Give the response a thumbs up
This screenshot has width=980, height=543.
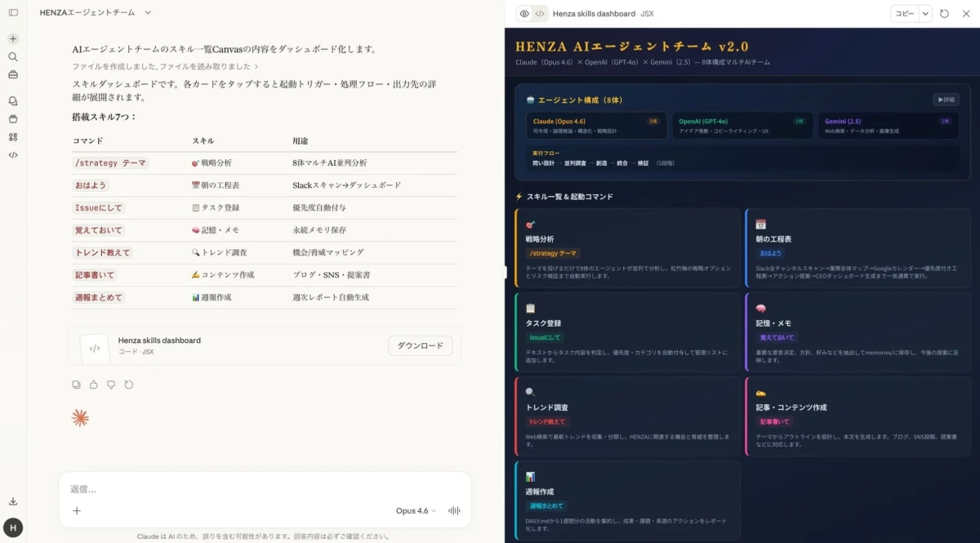(x=93, y=384)
